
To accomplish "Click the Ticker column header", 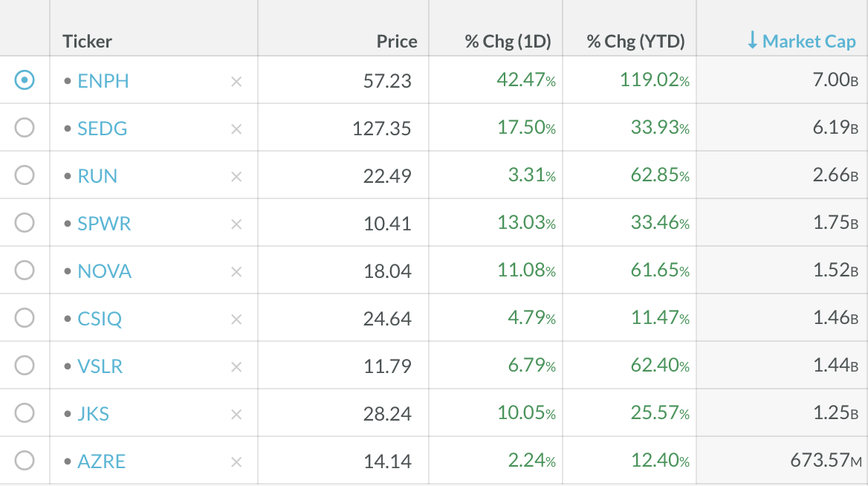I will tap(87, 42).
